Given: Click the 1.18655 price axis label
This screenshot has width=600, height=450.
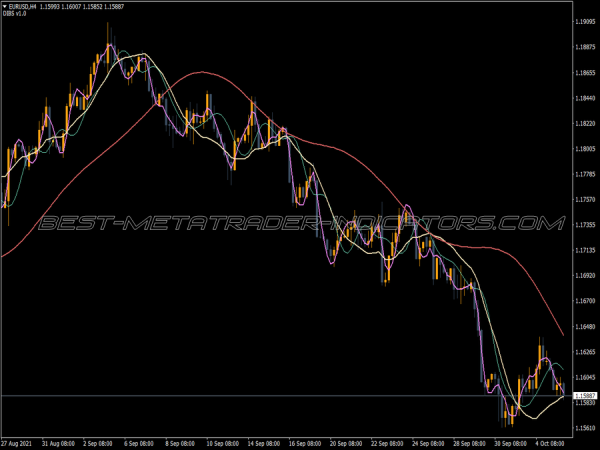Looking at the screenshot, I should point(583,73).
